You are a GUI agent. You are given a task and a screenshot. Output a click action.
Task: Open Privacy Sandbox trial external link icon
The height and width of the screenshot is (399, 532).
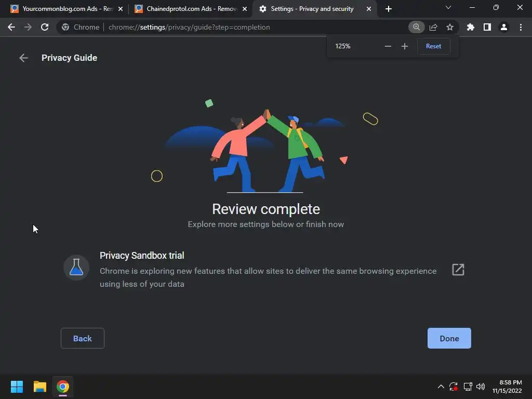[x=458, y=270]
